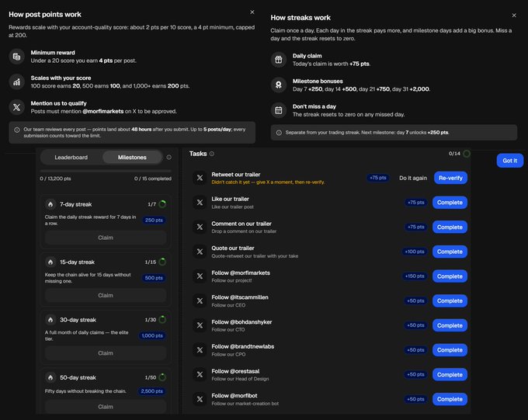Image resolution: width=528 pixels, height=420 pixels.
Task: Click Re-verify for Retweet our trailer
Action: point(450,178)
